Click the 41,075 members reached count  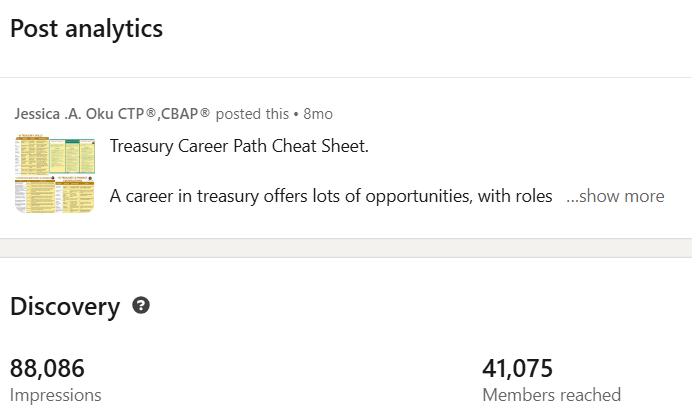click(517, 368)
